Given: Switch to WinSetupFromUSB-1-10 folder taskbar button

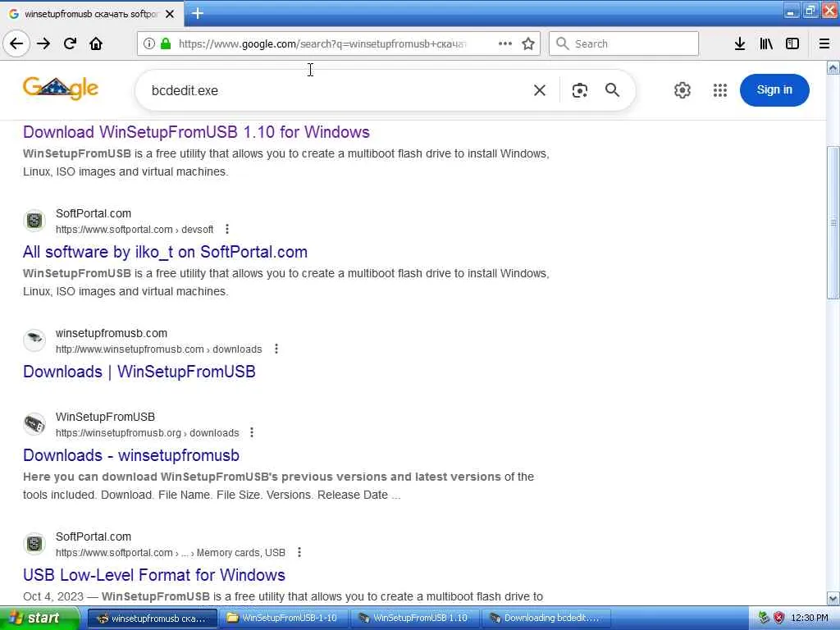Looking at the screenshot, I should 284,619.
